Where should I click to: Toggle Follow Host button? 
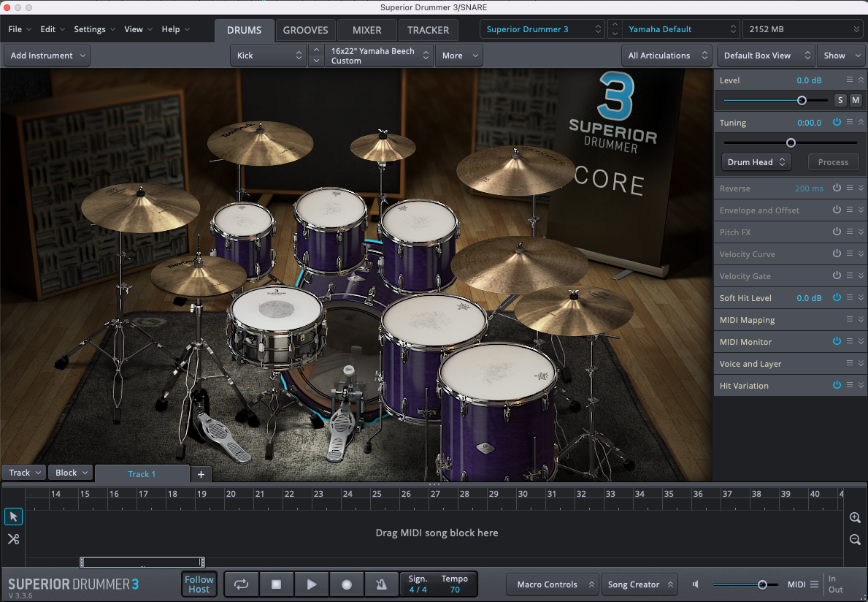(199, 584)
